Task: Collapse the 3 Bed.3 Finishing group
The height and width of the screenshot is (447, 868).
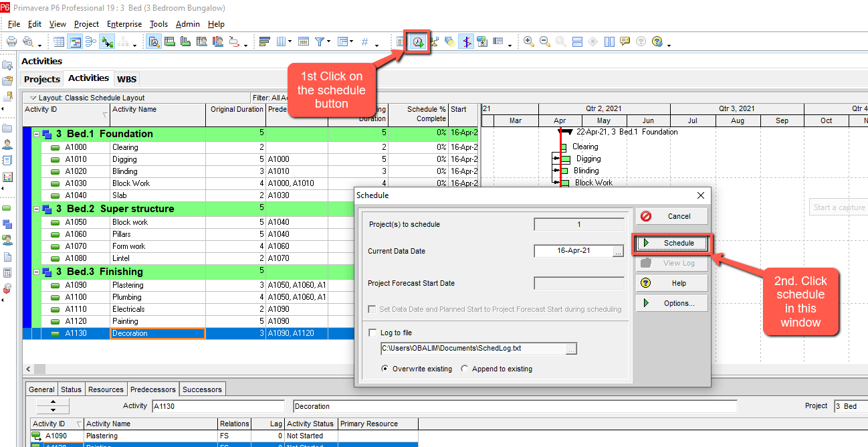Action: tap(37, 272)
